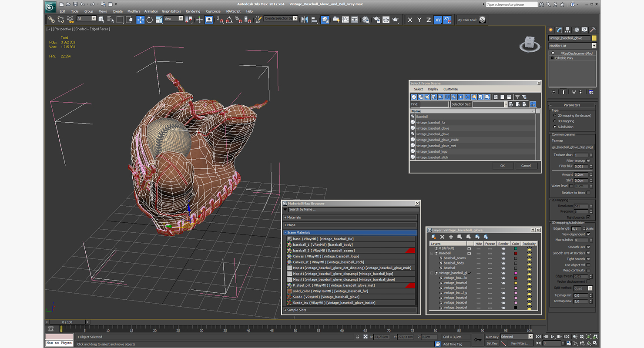Viewport: 644px width, 348px height.
Task: Click the Texmap ge_baseball_glove_disp.png button
Action: pyautogui.click(x=573, y=147)
